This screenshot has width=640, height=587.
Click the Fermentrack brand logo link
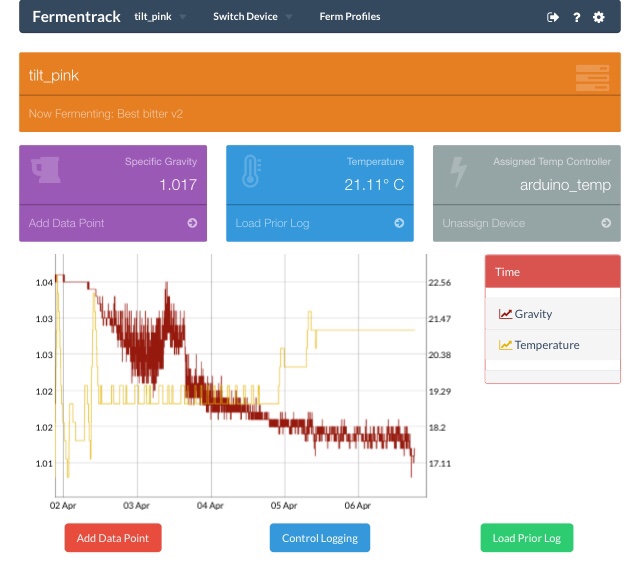76,17
